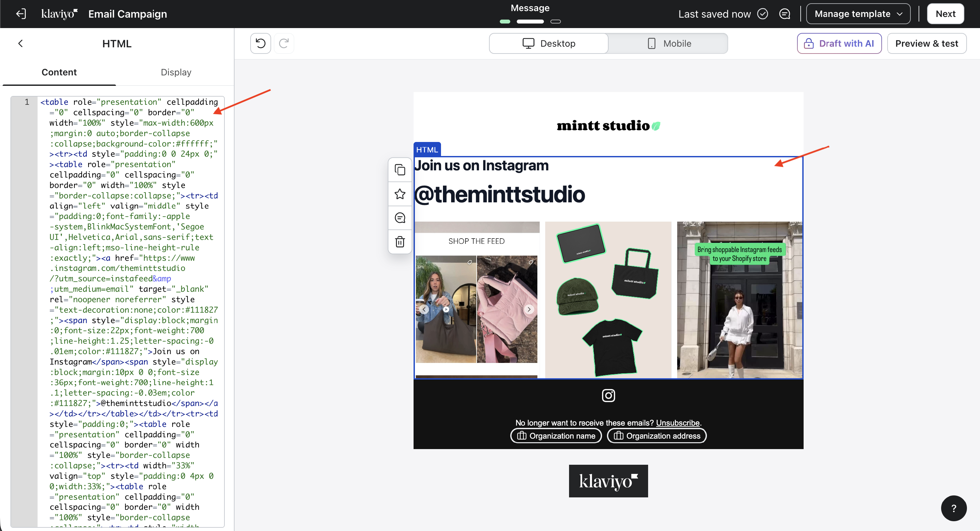Redo the last change
The width and height of the screenshot is (980, 531).
(x=284, y=43)
